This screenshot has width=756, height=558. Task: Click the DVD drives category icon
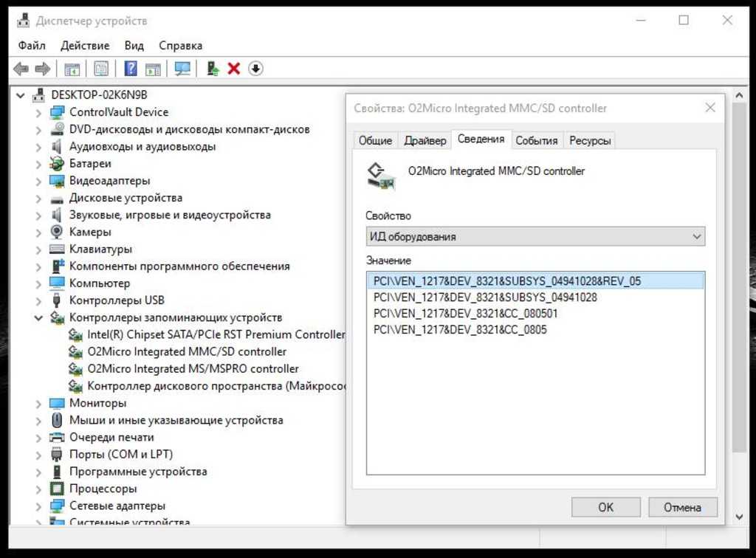(57, 129)
